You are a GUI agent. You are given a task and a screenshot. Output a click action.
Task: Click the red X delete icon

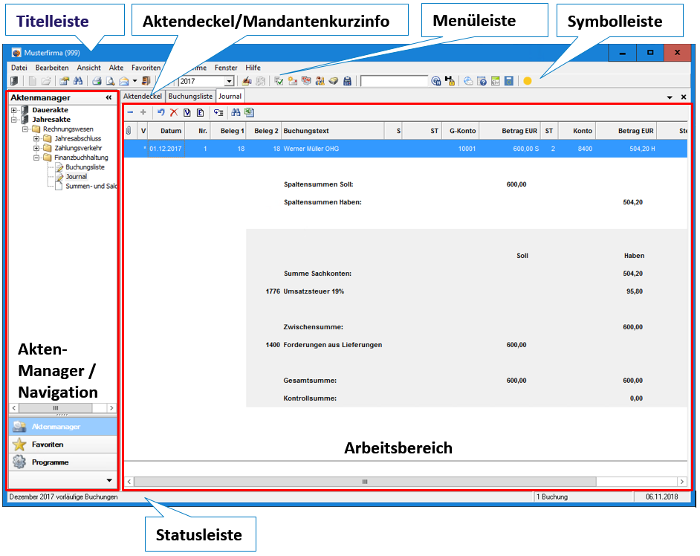coord(174,113)
